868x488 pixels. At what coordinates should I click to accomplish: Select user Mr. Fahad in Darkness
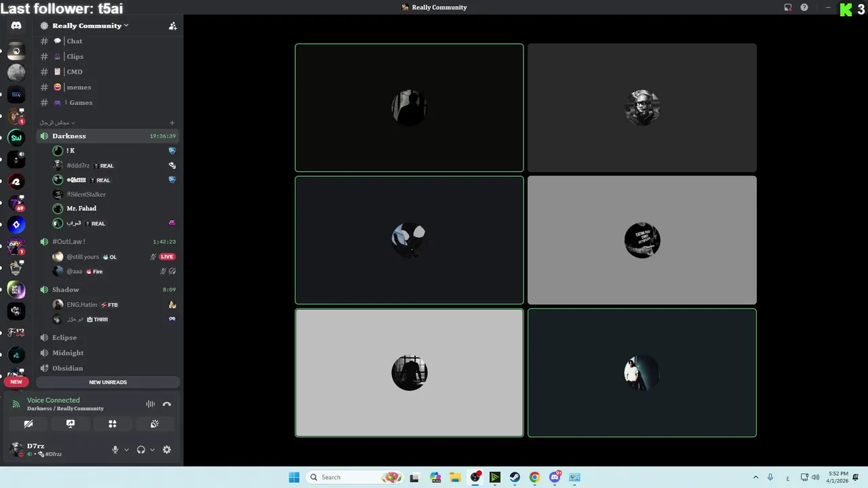[x=114, y=209]
